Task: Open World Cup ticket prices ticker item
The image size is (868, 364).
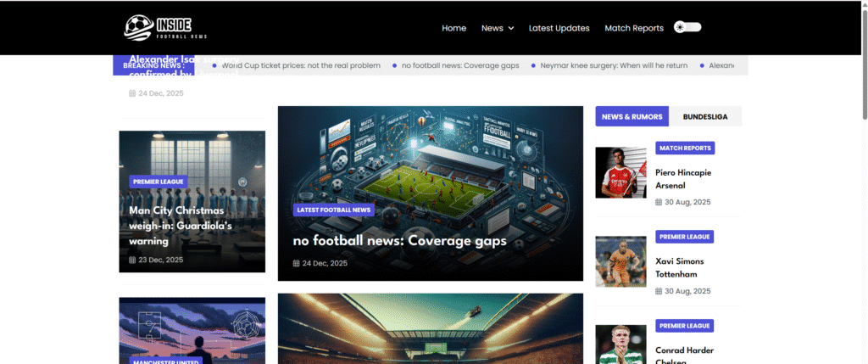Action: pyautogui.click(x=301, y=65)
